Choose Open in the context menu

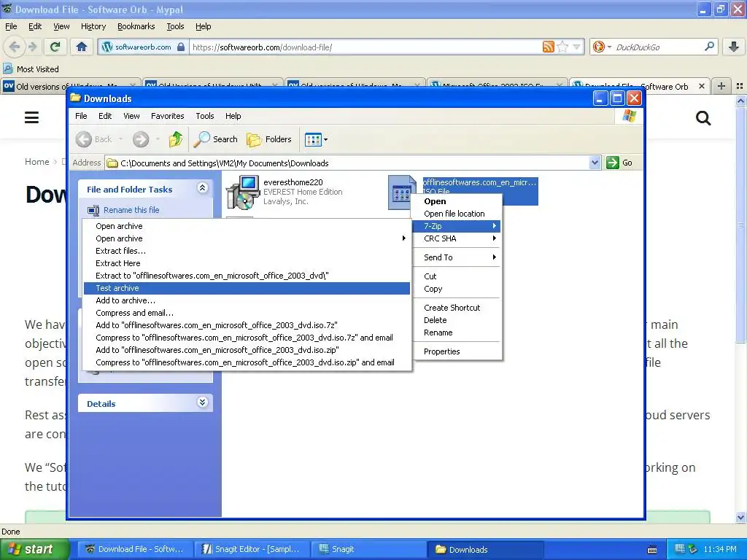click(457, 201)
